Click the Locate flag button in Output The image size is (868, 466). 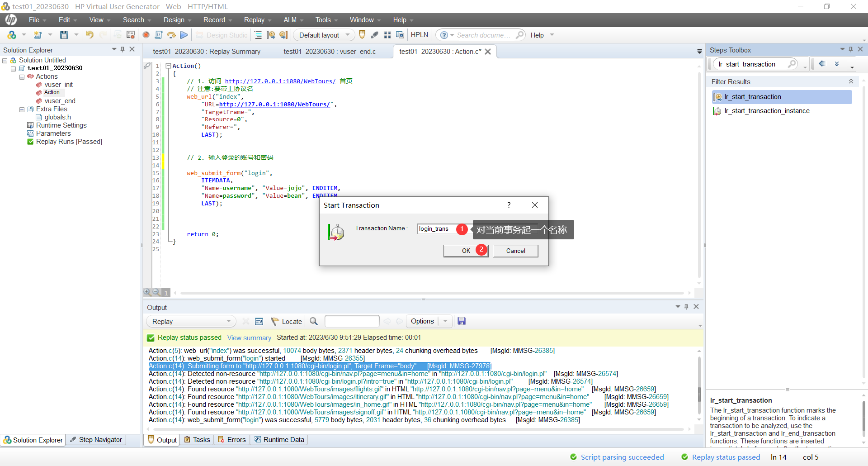coord(287,321)
